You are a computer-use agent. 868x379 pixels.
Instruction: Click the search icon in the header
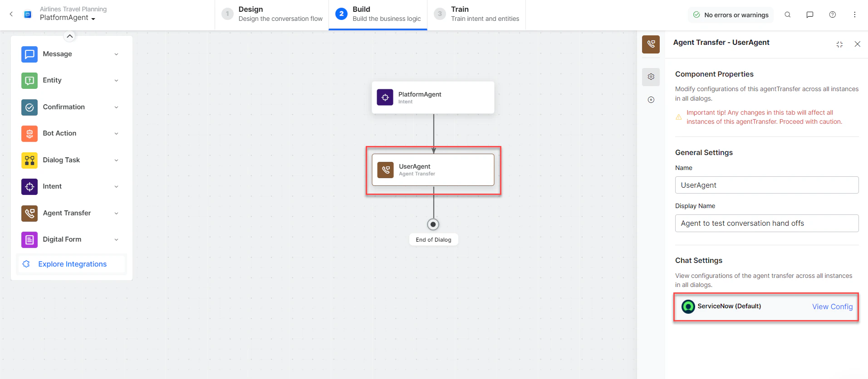coord(787,15)
